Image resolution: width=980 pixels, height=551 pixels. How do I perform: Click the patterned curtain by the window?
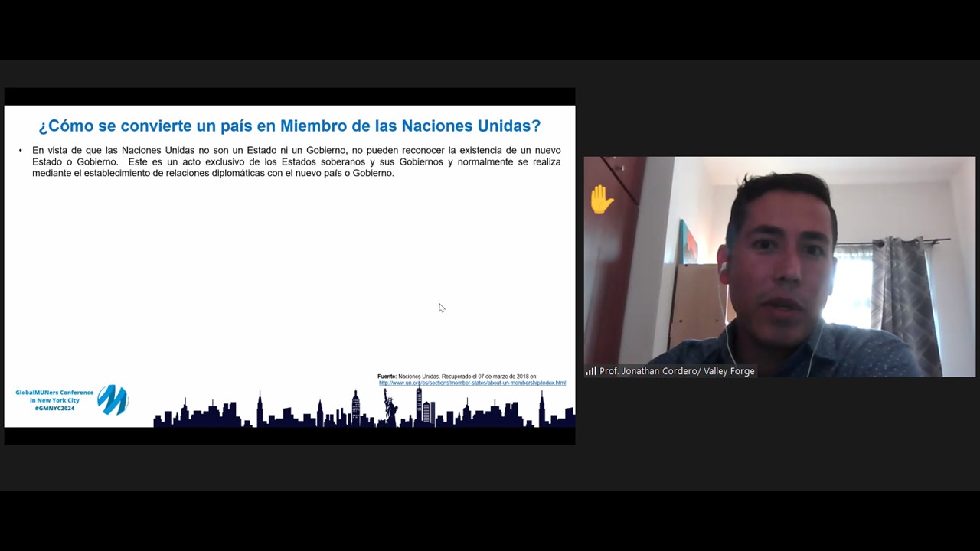pyautogui.click(x=906, y=298)
